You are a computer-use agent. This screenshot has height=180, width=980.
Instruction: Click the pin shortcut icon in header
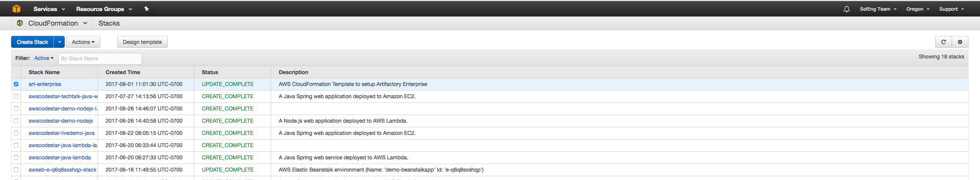pos(146,9)
